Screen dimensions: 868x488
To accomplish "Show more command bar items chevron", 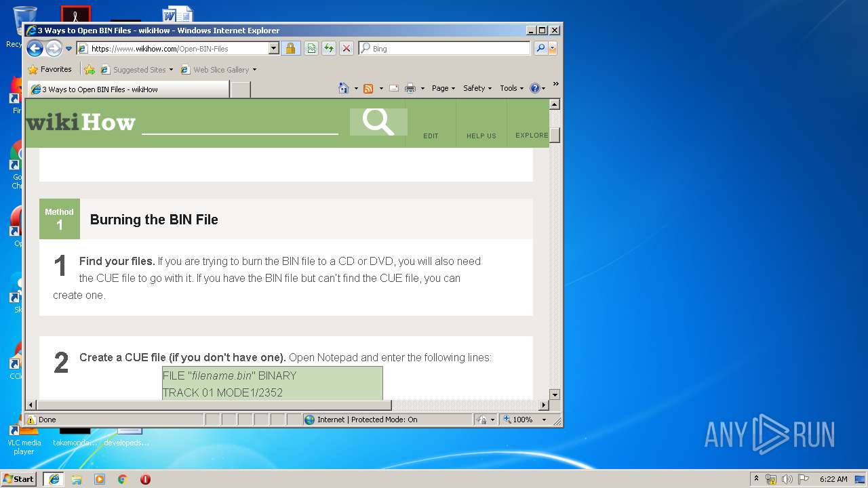I will click(555, 84).
